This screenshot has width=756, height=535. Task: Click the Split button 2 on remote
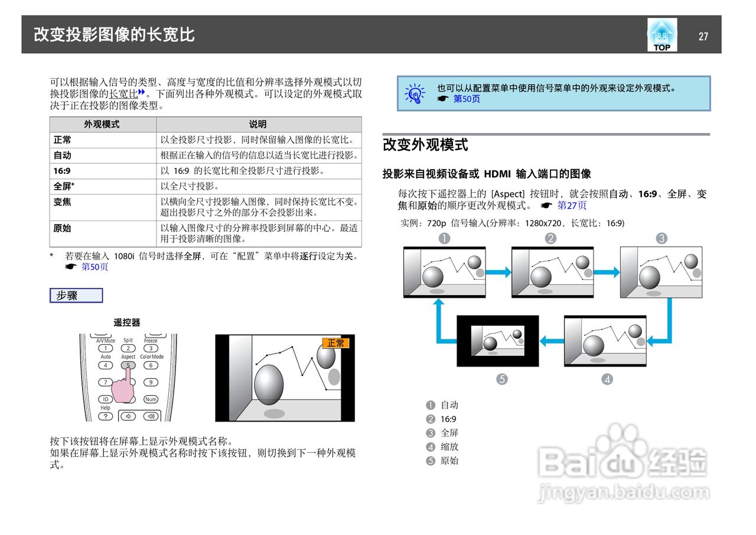point(128,348)
